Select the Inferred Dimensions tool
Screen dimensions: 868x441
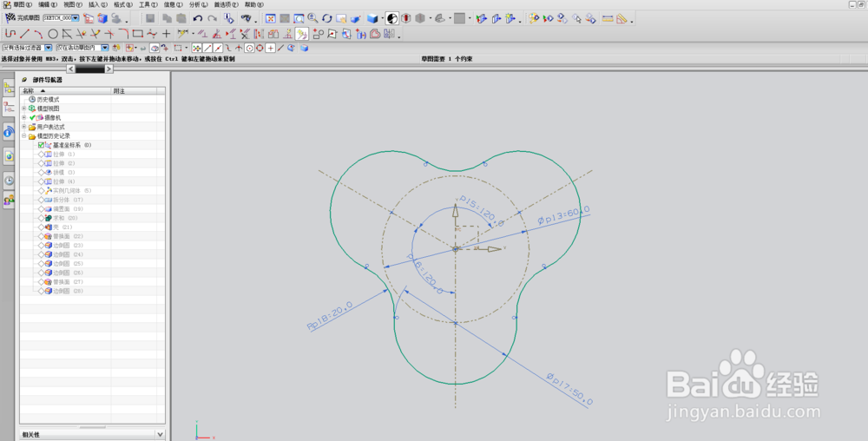pyautogui.click(x=182, y=34)
